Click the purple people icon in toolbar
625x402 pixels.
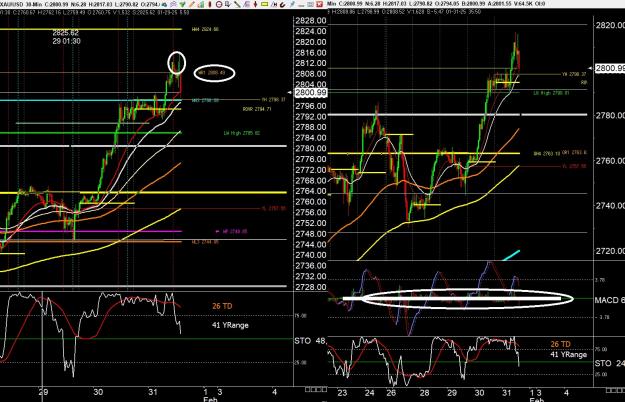point(174,4)
